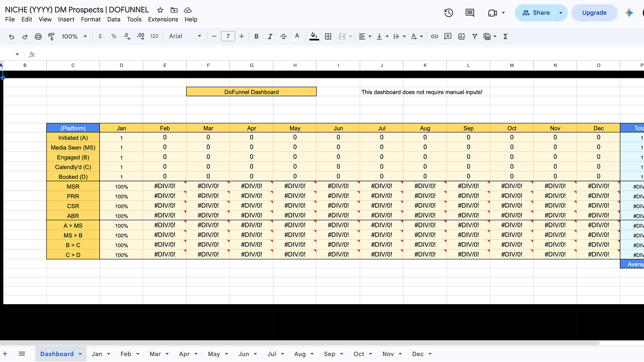Apply percent format icon
644x362 pixels.
point(114,36)
